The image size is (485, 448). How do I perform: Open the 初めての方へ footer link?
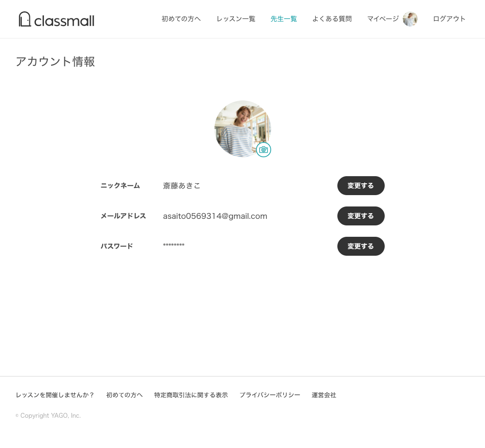tap(124, 395)
